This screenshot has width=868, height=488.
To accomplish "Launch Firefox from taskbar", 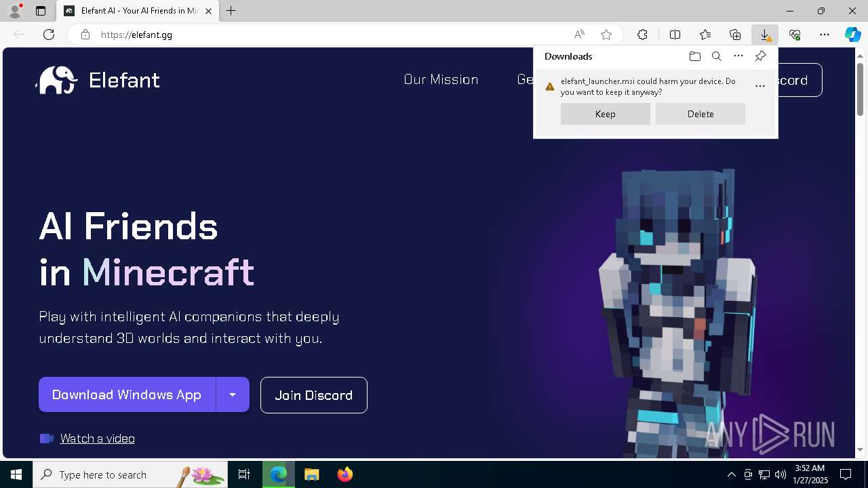I will [x=345, y=474].
